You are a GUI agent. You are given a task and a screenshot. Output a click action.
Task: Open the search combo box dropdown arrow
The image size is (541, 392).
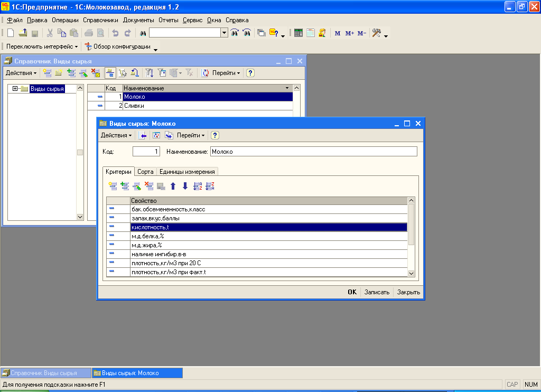point(224,33)
